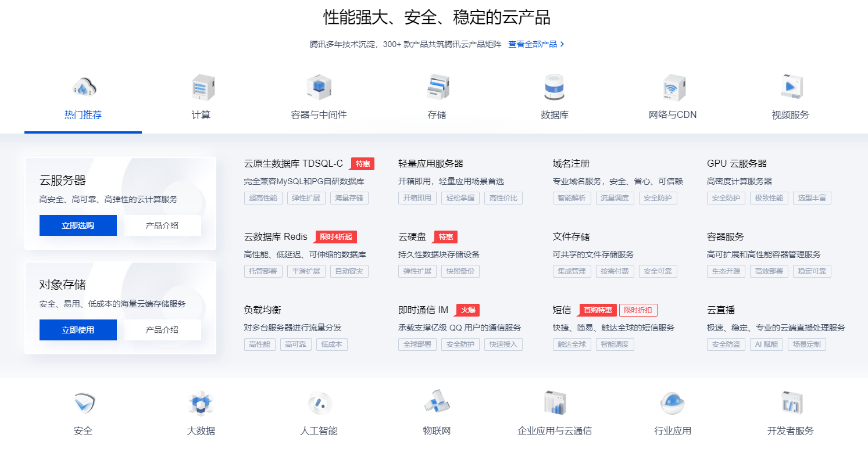Open 容器服务 product link
This screenshot has width=868, height=449.
point(726,237)
